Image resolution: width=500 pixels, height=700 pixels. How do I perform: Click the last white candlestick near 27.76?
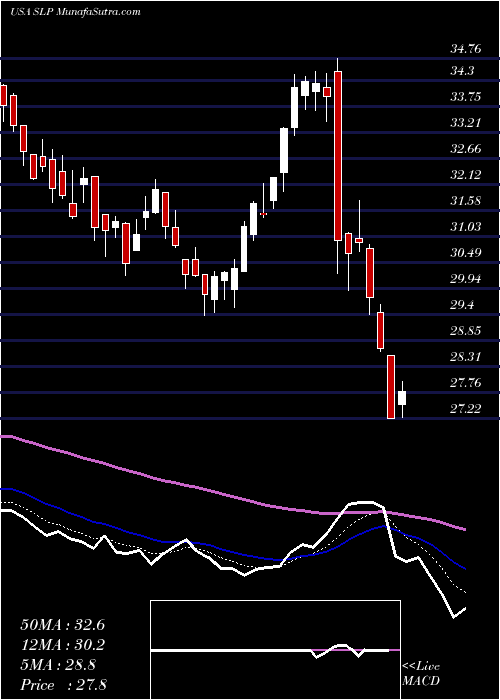402,398
